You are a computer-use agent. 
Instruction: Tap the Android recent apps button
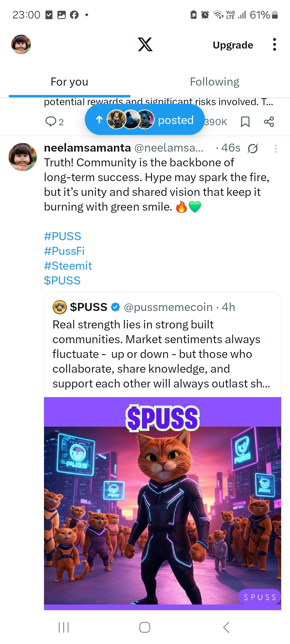(64, 627)
